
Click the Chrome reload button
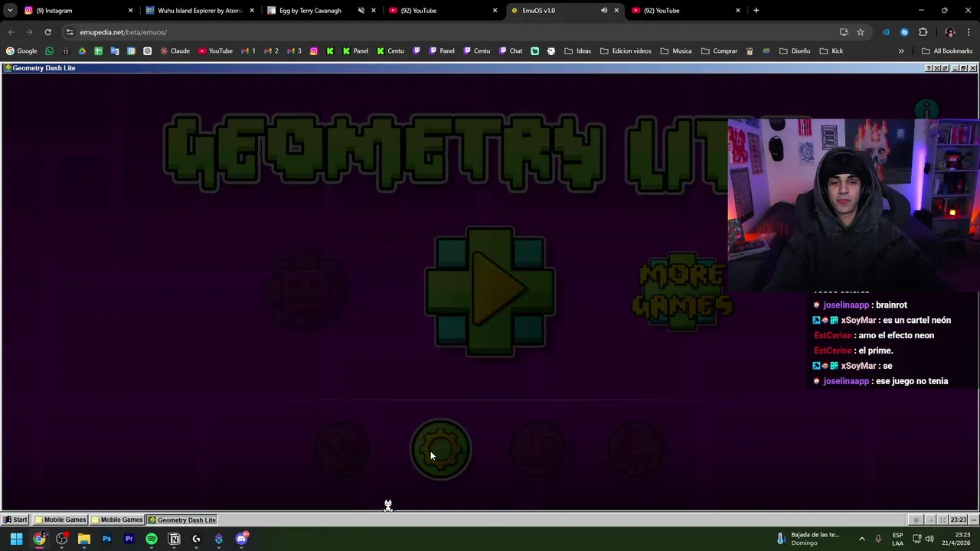[47, 32]
